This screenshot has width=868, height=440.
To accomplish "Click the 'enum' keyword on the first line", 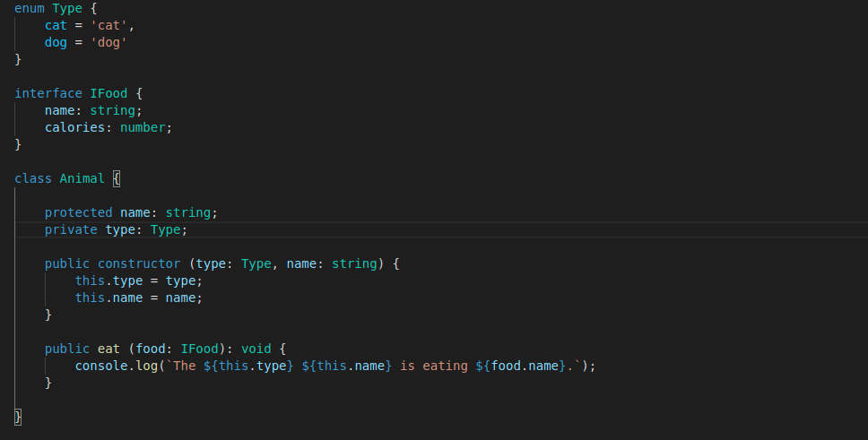I will click(x=30, y=8).
